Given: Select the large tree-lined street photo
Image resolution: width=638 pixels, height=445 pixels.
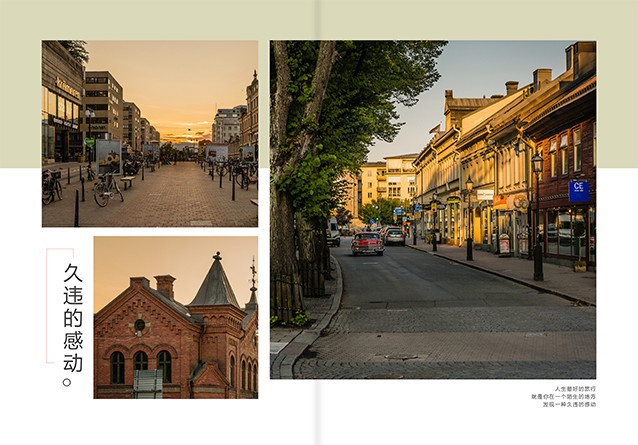Looking at the screenshot, I should [432, 209].
